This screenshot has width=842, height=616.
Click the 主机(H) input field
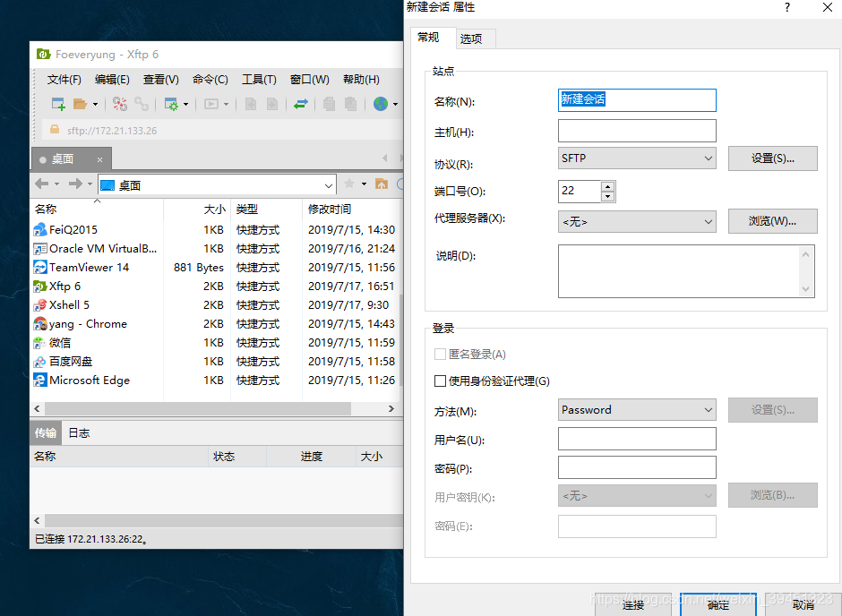637,131
